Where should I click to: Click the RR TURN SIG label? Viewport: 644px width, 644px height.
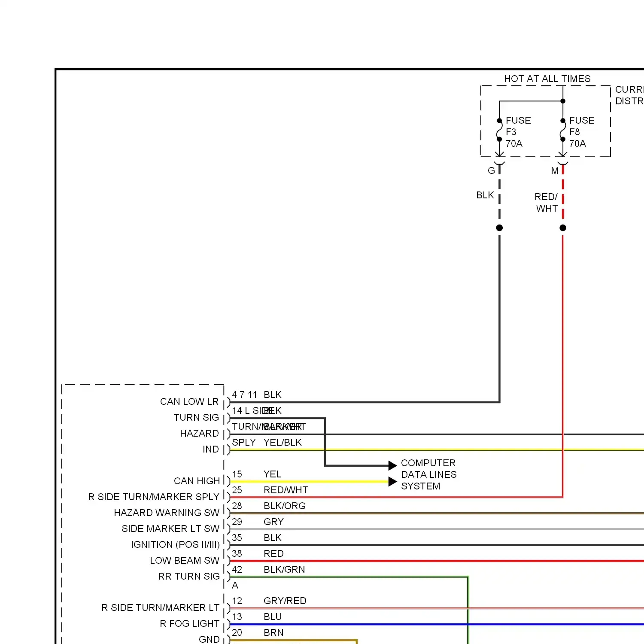[189, 576]
